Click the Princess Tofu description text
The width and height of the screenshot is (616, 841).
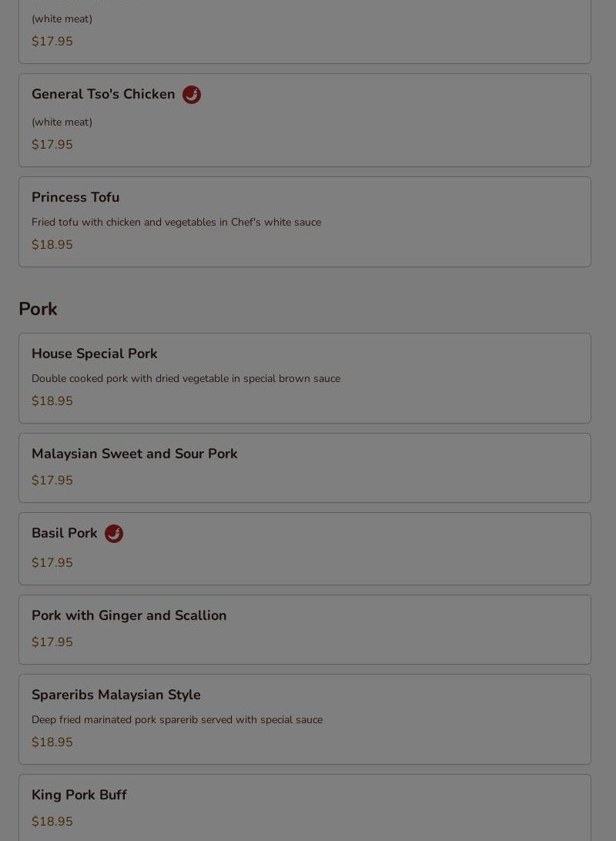coord(176,222)
